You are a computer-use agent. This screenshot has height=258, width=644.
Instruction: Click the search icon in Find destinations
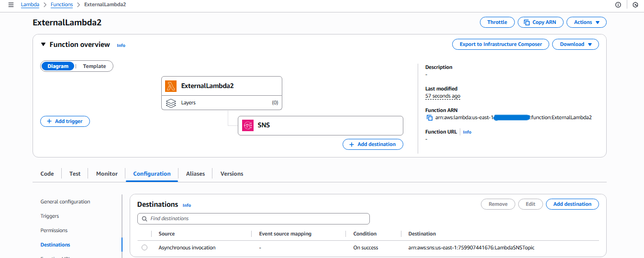point(144,219)
